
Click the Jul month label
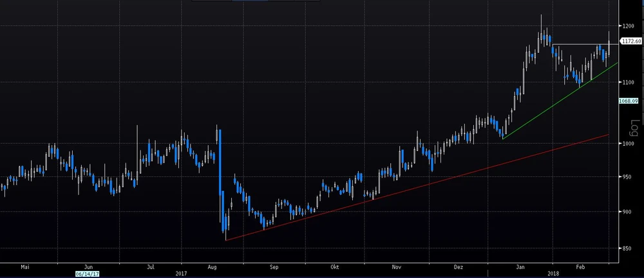coord(151,267)
